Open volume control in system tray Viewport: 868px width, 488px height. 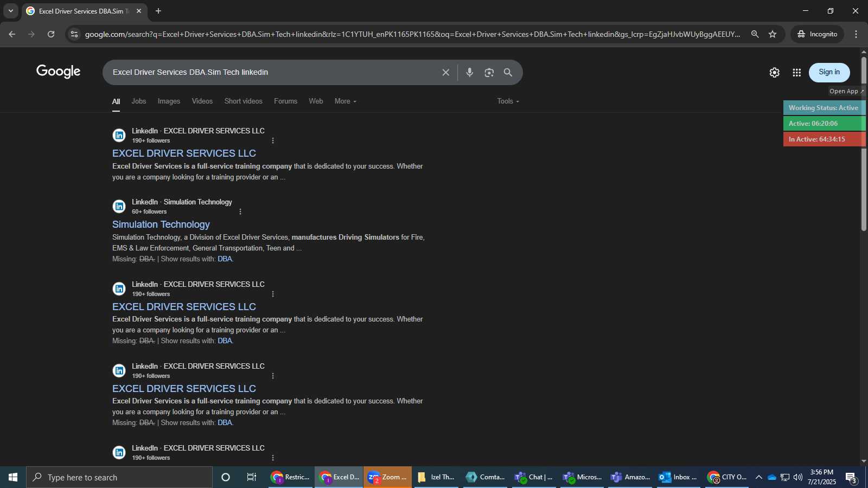coord(797,477)
